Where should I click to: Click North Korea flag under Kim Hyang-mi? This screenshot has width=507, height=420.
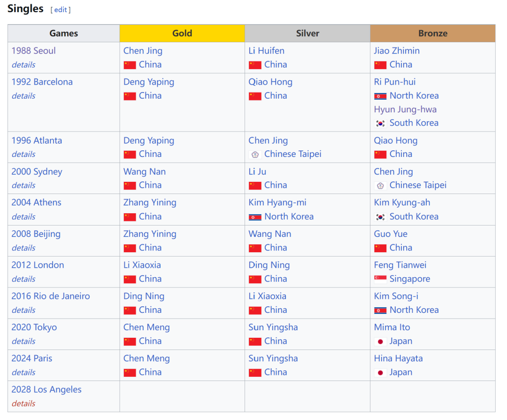(x=255, y=217)
